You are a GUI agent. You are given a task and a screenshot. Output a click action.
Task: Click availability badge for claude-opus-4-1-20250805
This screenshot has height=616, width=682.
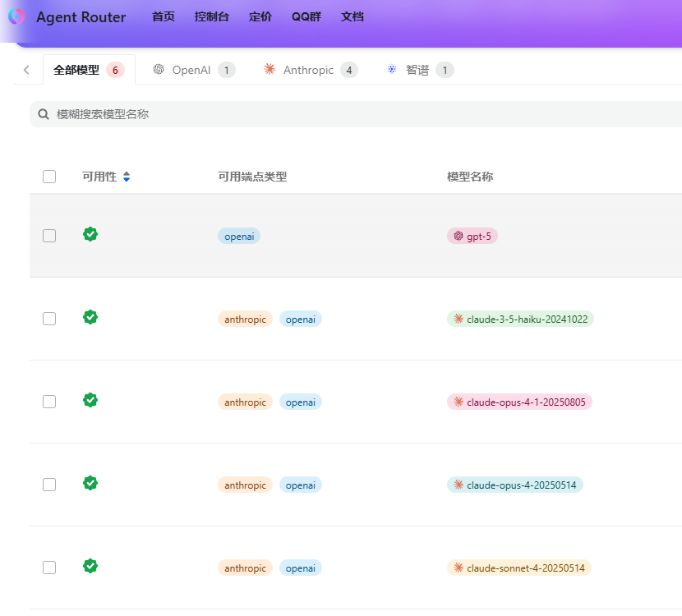point(90,400)
